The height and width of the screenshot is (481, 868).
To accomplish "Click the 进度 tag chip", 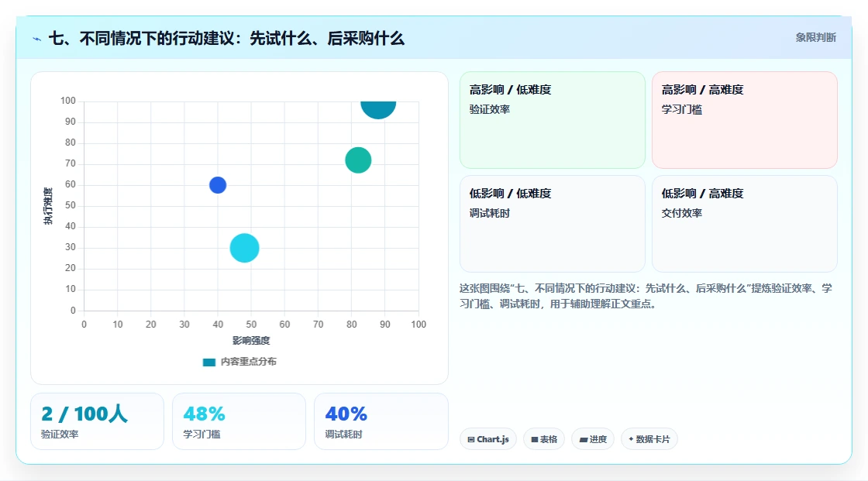I will [593, 439].
